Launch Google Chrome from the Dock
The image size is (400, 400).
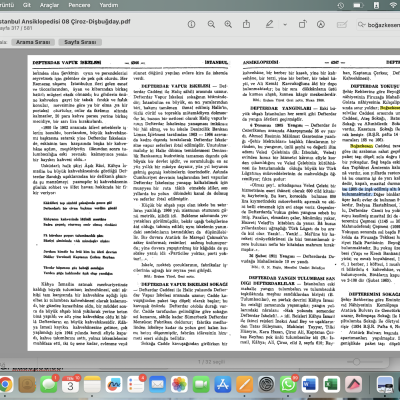click(x=5, y=384)
